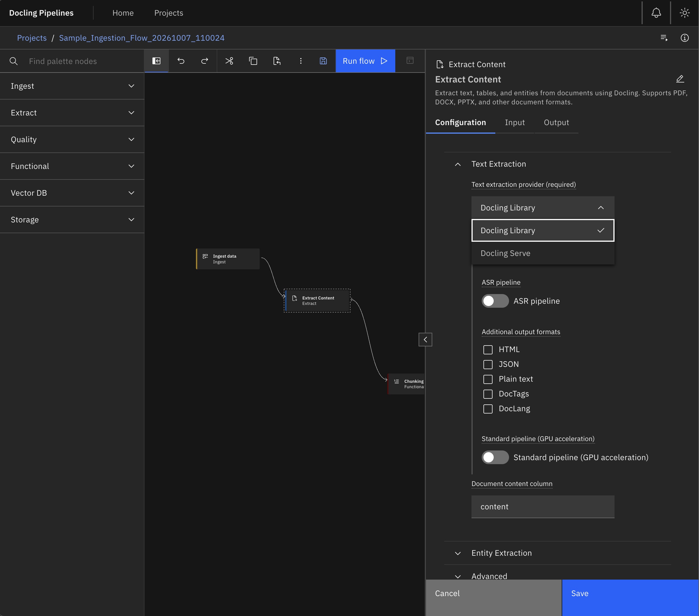Viewport: 699px width, 616px height.
Task: Open the run list icon in breadcrumb bar
Action: (x=664, y=38)
